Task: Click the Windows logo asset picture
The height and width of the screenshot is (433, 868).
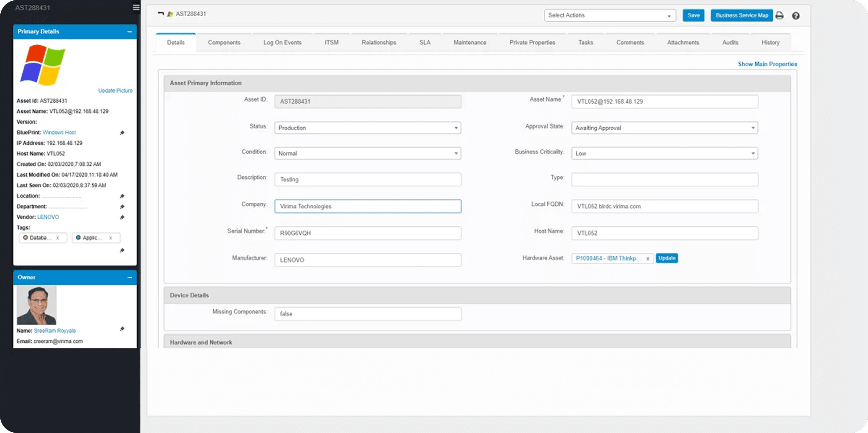Action: 43,65
